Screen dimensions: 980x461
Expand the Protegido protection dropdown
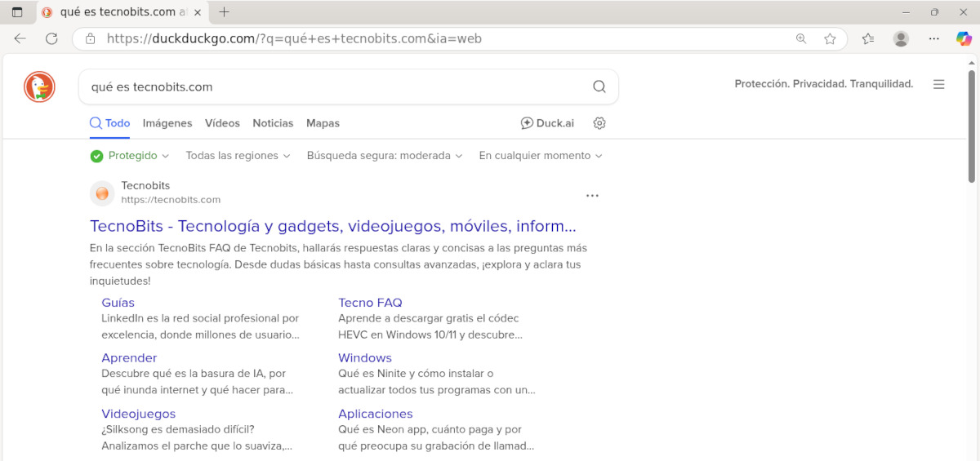(x=130, y=156)
